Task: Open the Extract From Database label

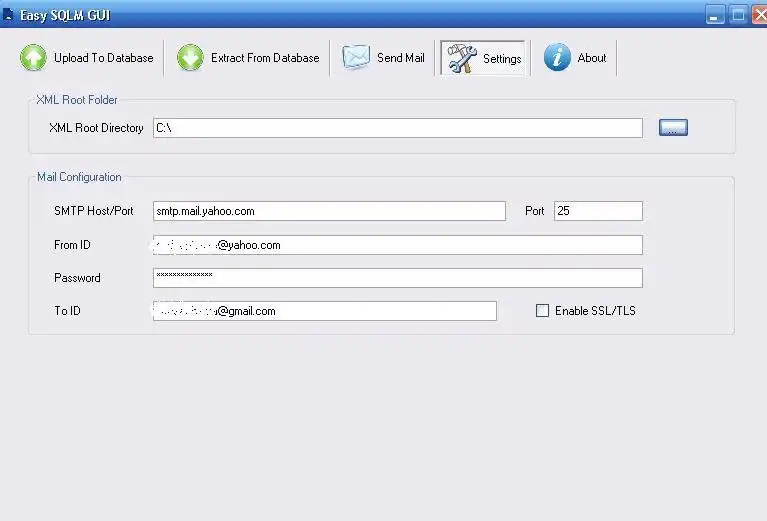Action: [265, 58]
